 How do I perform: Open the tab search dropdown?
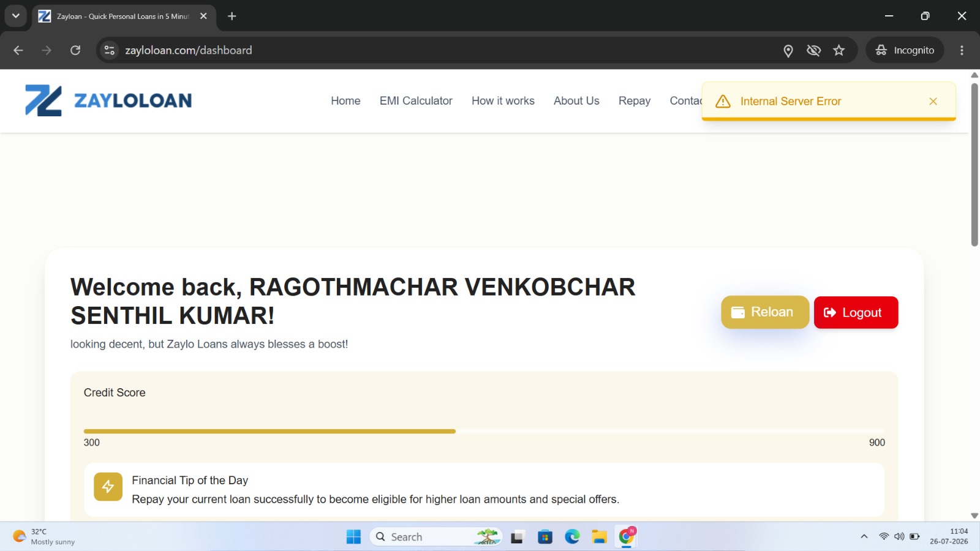[x=16, y=16]
